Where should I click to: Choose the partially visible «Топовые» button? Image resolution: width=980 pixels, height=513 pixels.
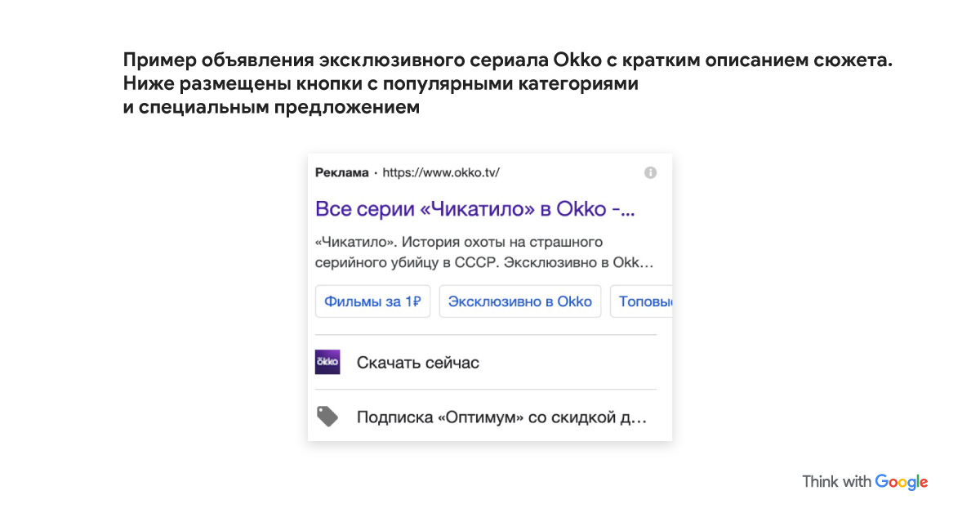642,301
